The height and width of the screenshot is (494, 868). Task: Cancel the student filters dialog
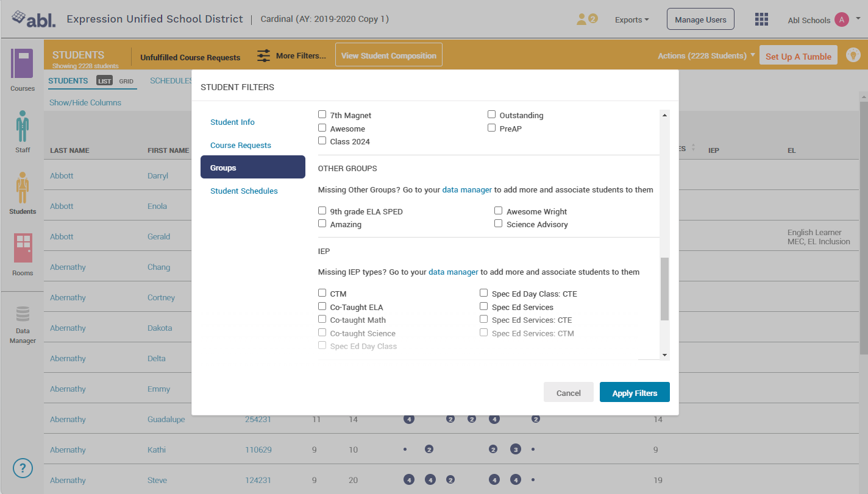(568, 393)
